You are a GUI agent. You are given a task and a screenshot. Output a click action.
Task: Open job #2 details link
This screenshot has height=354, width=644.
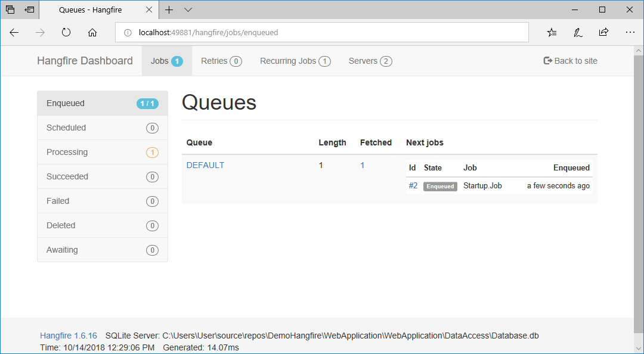pyautogui.click(x=413, y=185)
